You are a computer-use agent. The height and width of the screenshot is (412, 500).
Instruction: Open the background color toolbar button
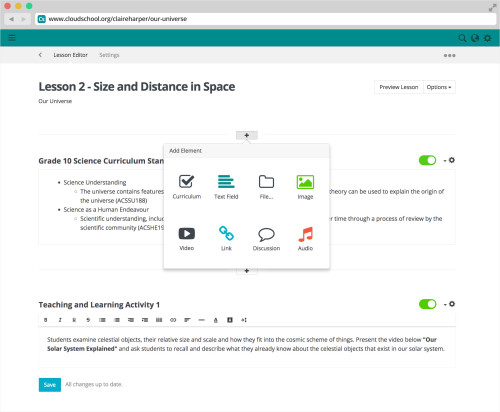click(230, 320)
